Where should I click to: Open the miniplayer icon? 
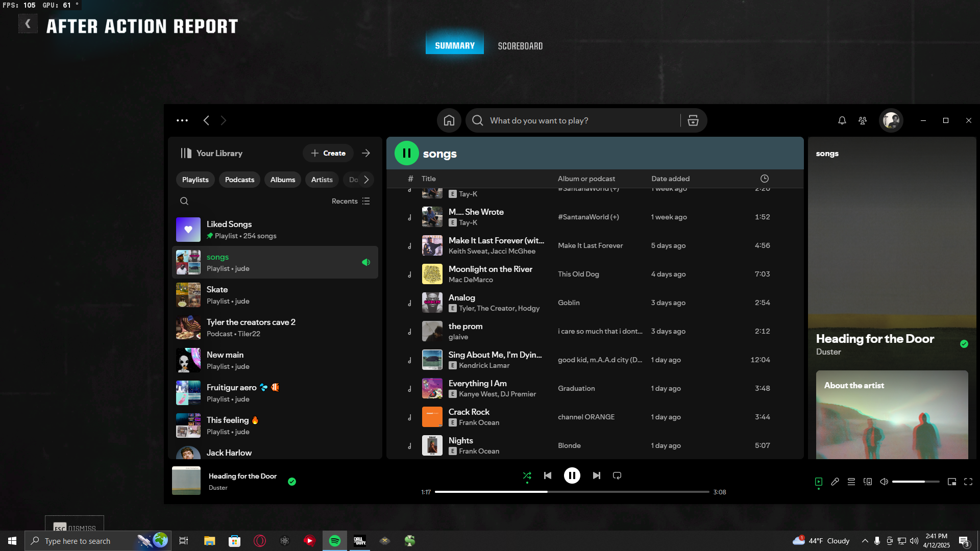click(952, 482)
